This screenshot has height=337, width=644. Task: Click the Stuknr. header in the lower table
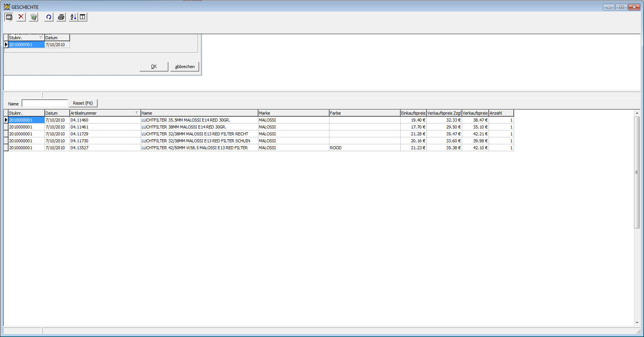26,113
